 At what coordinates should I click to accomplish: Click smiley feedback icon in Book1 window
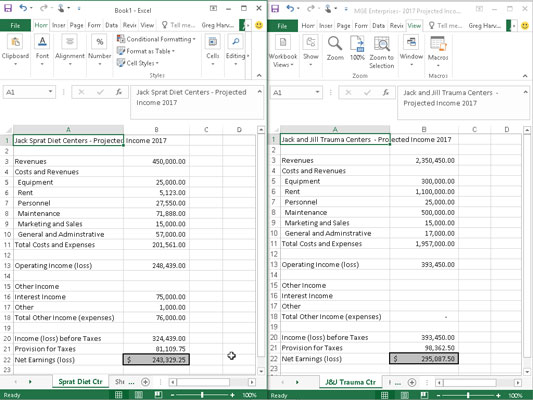259,25
